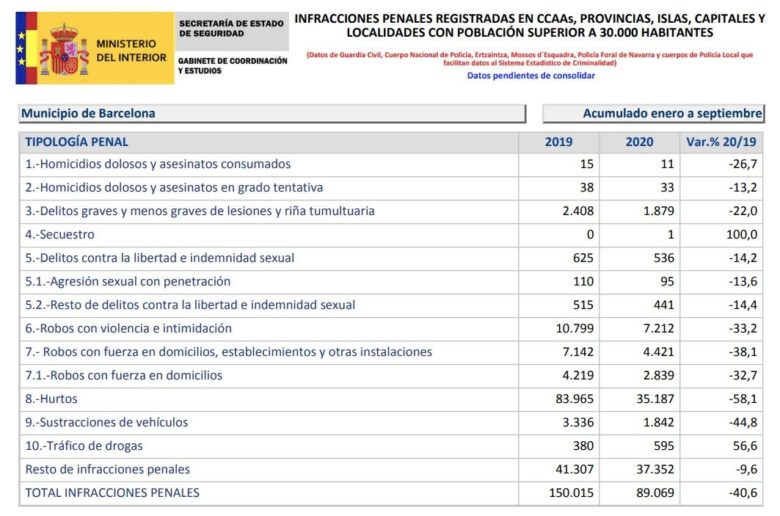Click the 2020 column header
The image size is (780, 516).
coord(639,142)
